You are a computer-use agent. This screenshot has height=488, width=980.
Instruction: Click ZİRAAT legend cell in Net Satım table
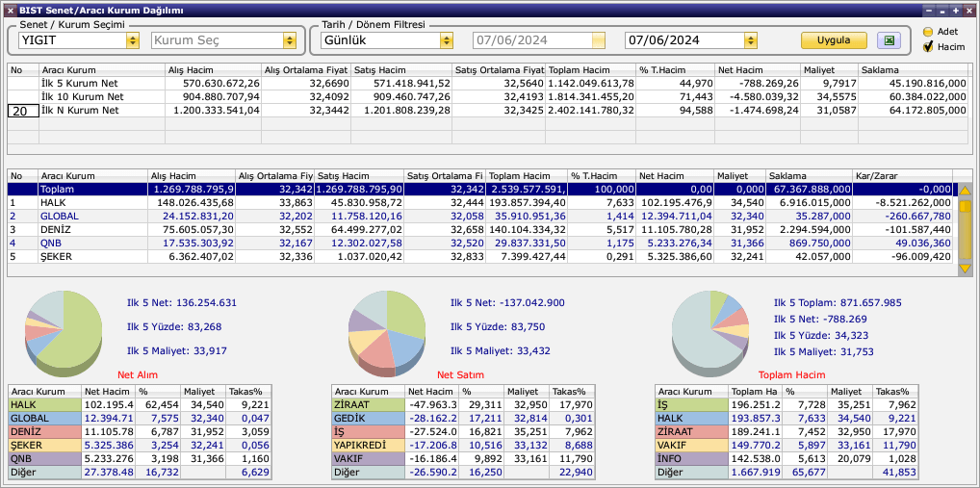(369, 404)
